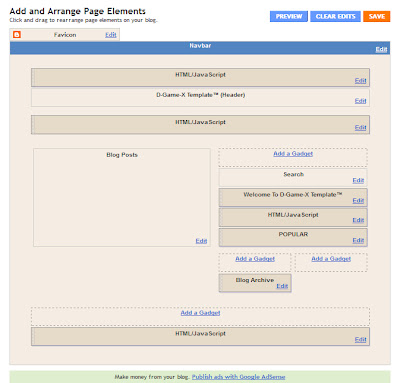Screen dimensions: 400x383
Task: Edit the Favicon element
Action: (111, 35)
